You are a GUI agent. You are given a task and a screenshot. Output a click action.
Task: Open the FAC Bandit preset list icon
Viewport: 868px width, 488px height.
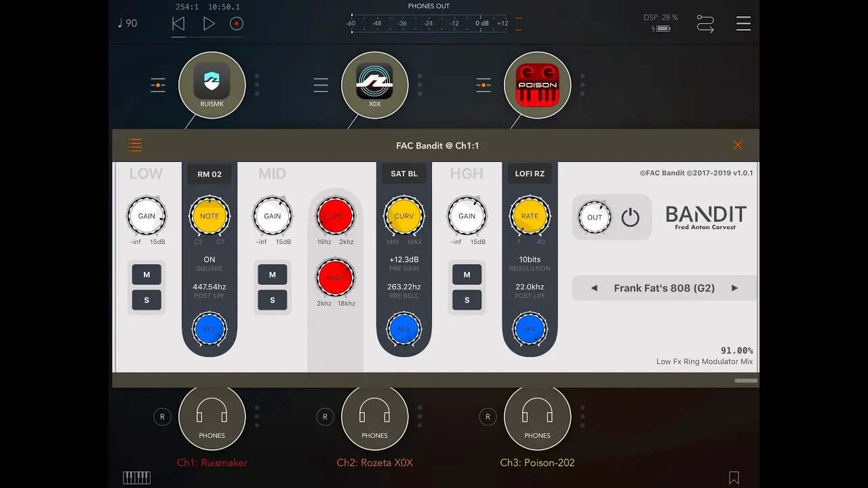click(135, 145)
